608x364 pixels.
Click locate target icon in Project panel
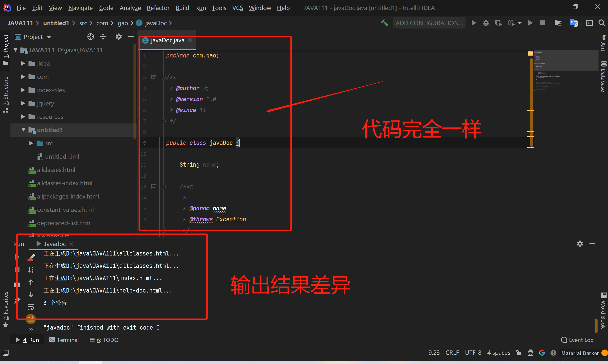tap(90, 37)
